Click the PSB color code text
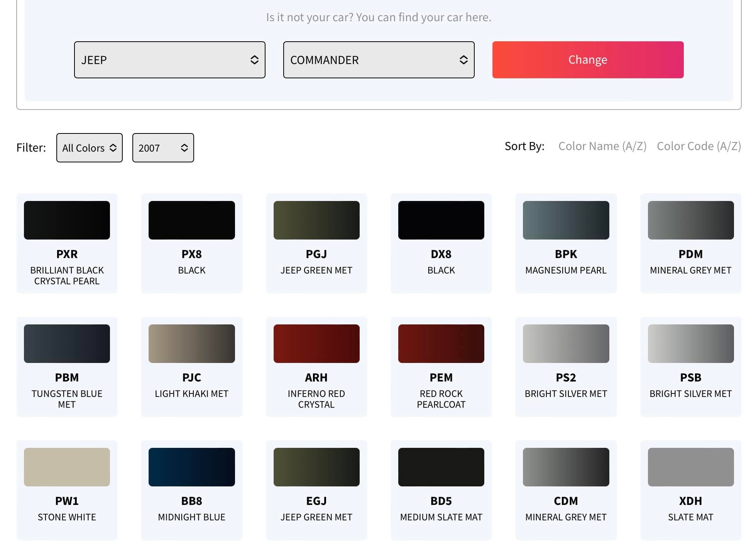Screen dimensions: 756x557 point(691,378)
